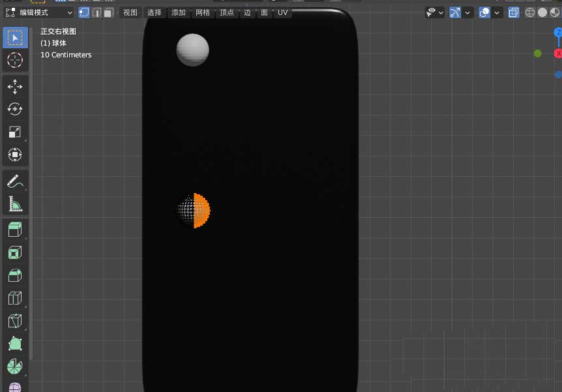Select the Extrude Region tool
This screenshot has width=562, height=392.
point(15,230)
